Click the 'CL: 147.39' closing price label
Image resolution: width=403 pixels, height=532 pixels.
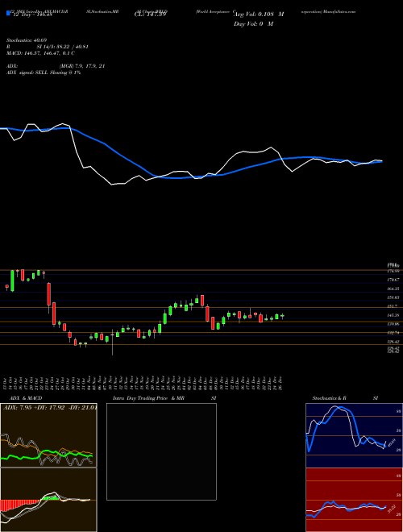[x=149, y=15]
